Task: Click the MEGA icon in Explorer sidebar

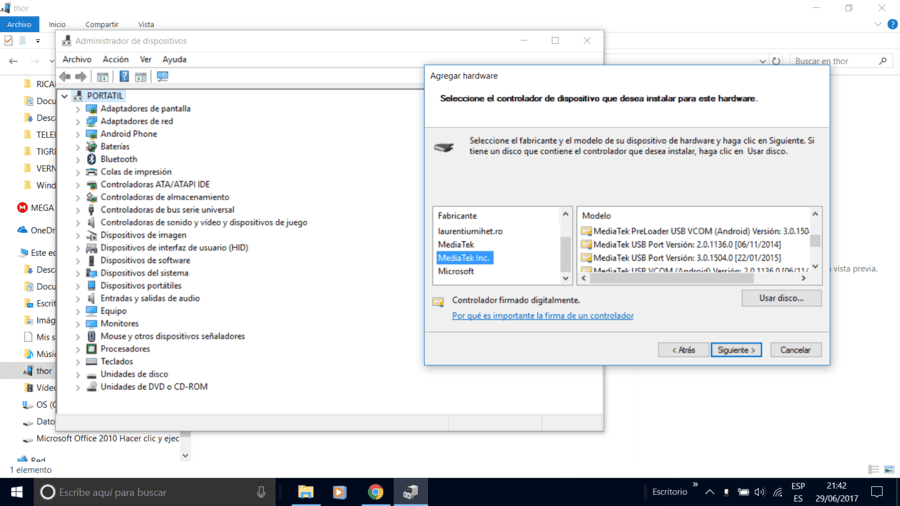Action: pyautogui.click(x=22, y=208)
